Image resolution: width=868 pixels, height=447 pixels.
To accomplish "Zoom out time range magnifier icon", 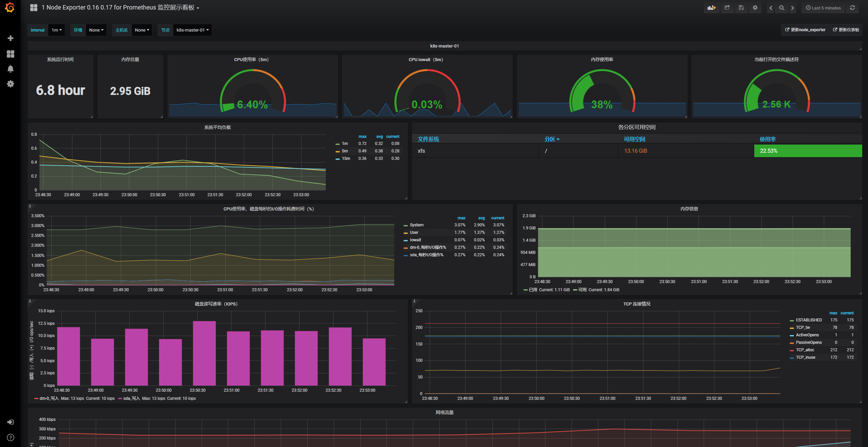I will coord(781,8).
